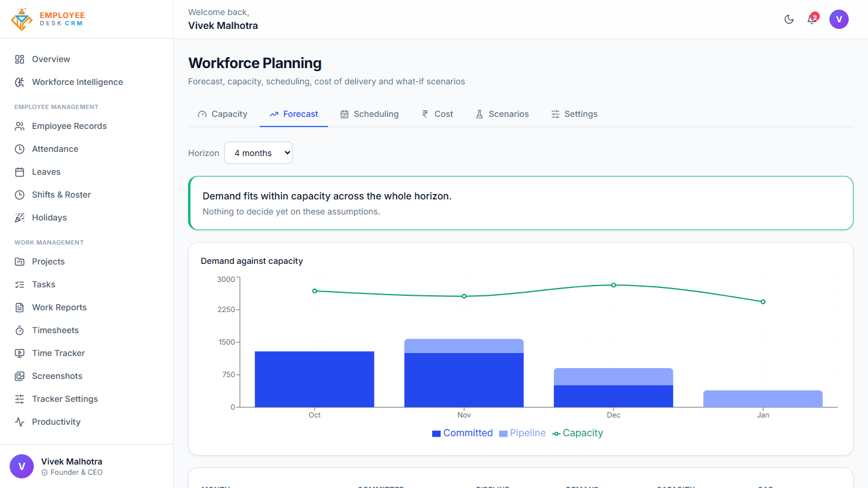Click the Projects folder icon
Image resolution: width=868 pixels, height=488 pixels.
(x=20, y=261)
